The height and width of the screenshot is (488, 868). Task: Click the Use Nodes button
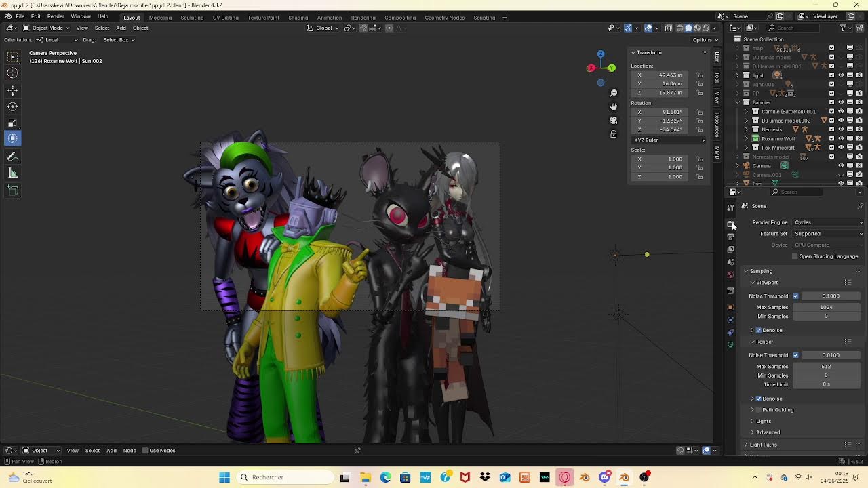point(159,451)
